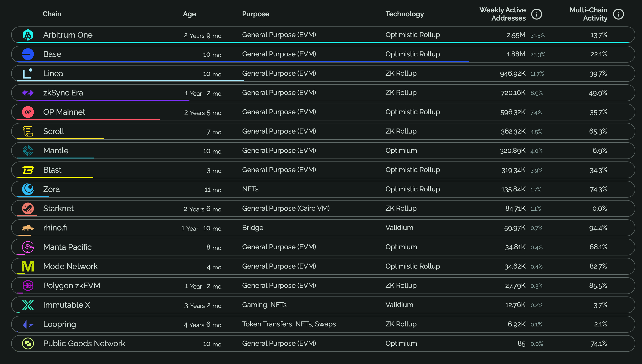Click the OP Mainnet red logo
Screen dimensions: 642x364
point(28,112)
